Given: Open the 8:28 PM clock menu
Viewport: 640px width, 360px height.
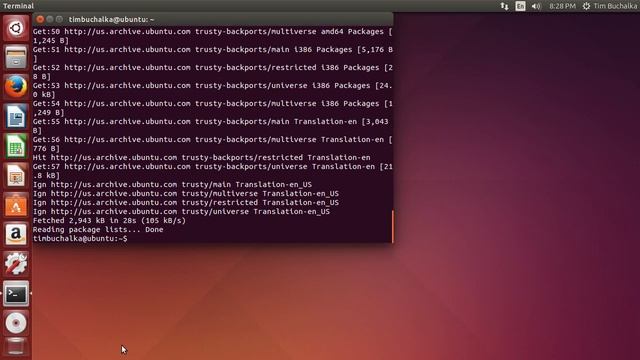Looking at the screenshot, I should (x=562, y=6).
